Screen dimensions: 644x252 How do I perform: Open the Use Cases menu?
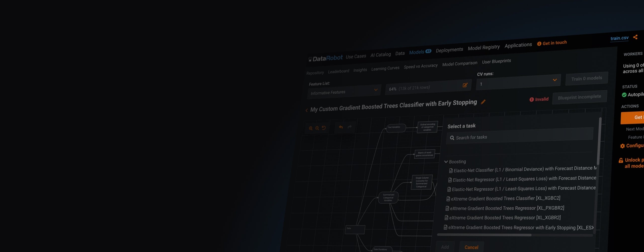coord(356,56)
